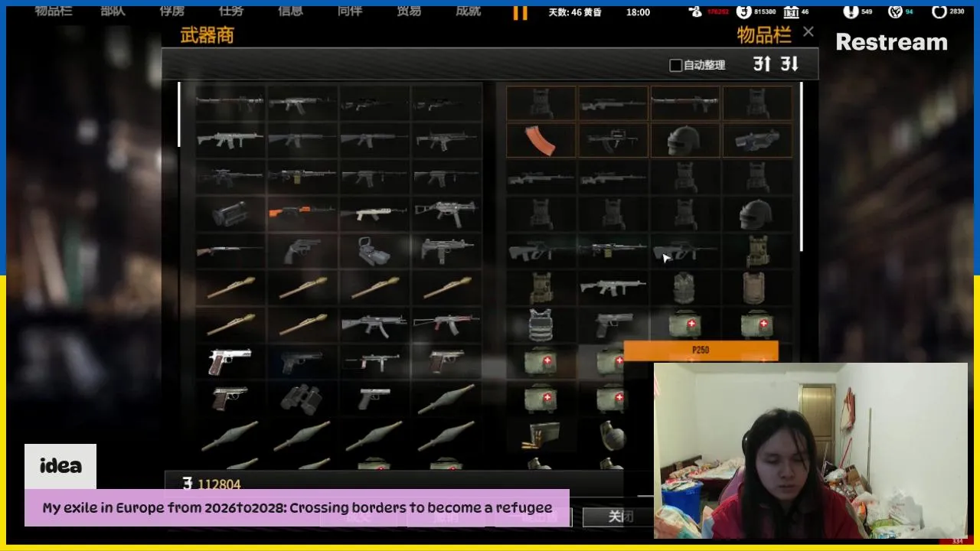Select the hand grenade in inventory
This screenshot has height=551, width=980.
(x=612, y=437)
